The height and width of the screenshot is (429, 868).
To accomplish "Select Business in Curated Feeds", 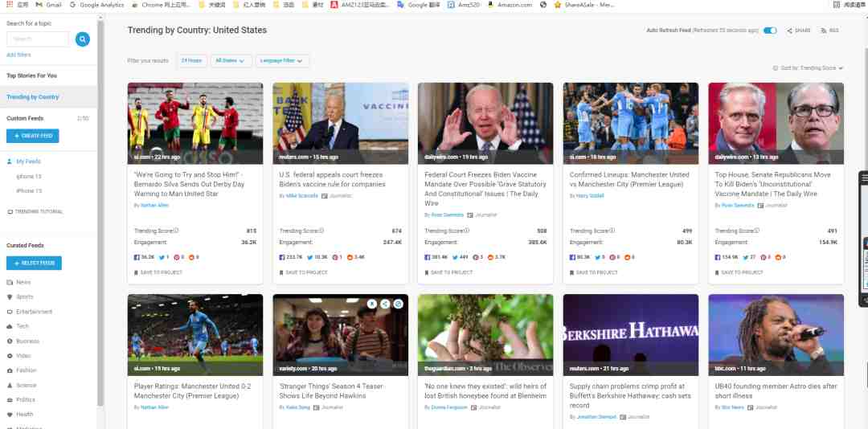I will (x=23, y=341).
